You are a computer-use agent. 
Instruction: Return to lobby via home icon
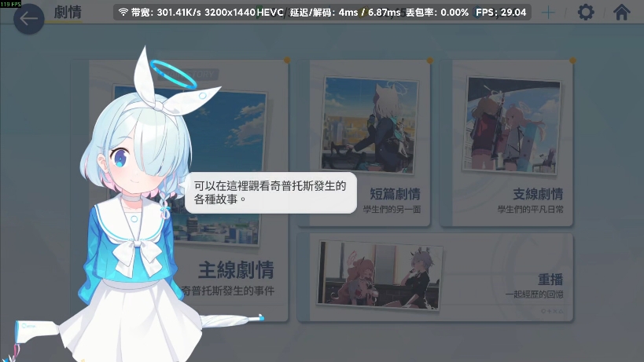(622, 13)
